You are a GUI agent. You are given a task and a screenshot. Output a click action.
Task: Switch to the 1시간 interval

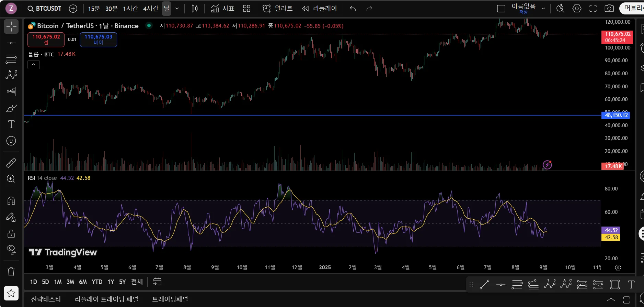coord(130,9)
